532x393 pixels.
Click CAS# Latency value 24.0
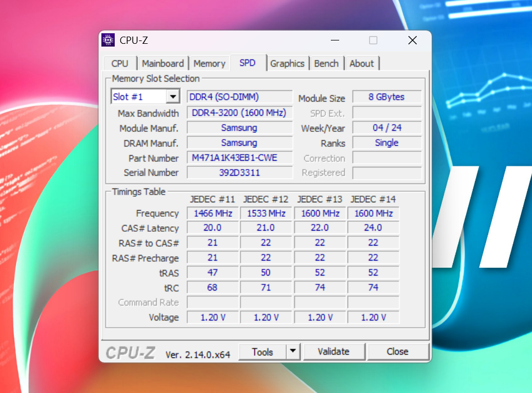(x=373, y=228)
